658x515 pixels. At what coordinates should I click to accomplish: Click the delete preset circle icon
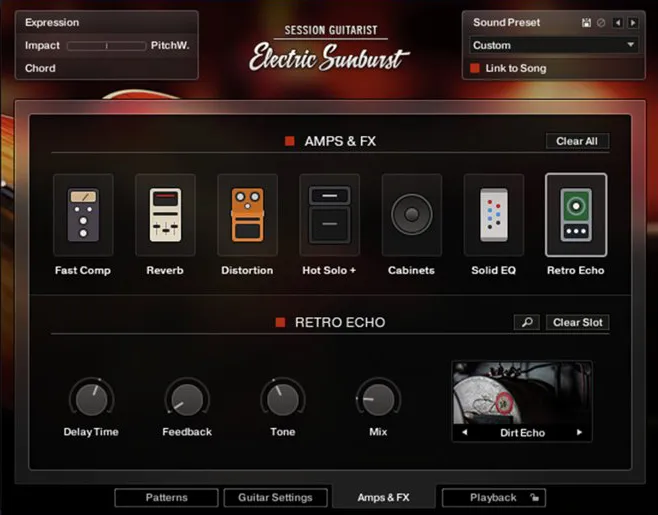(601, 23)
